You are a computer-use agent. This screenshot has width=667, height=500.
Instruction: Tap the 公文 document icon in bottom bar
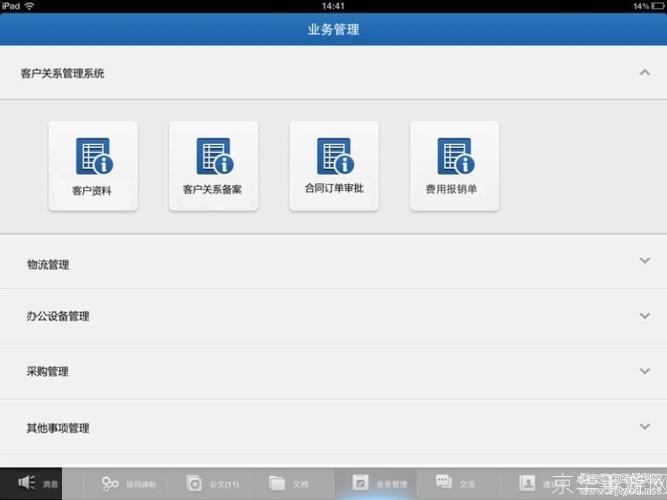click(194, 484)
